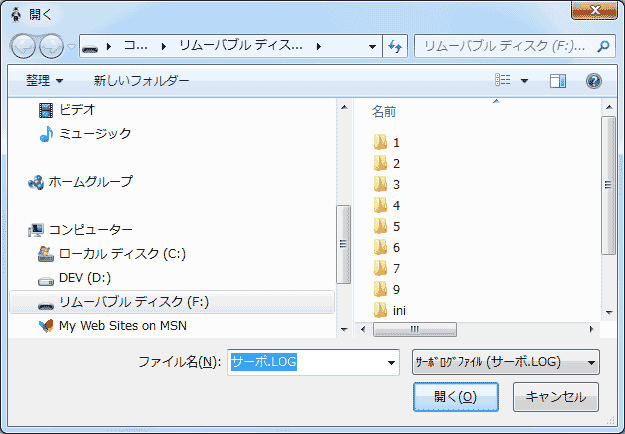Toggle the preview pane icon

click(x=558, y=81)
